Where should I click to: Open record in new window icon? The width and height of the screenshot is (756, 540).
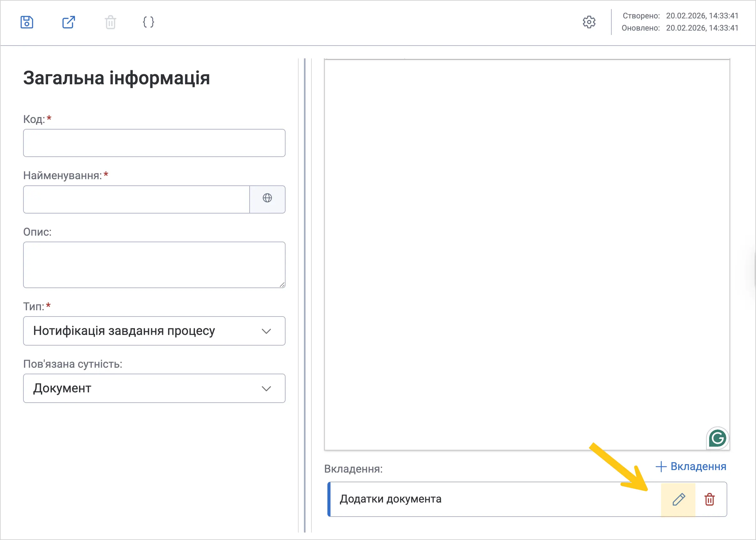(x=68, y=22)
